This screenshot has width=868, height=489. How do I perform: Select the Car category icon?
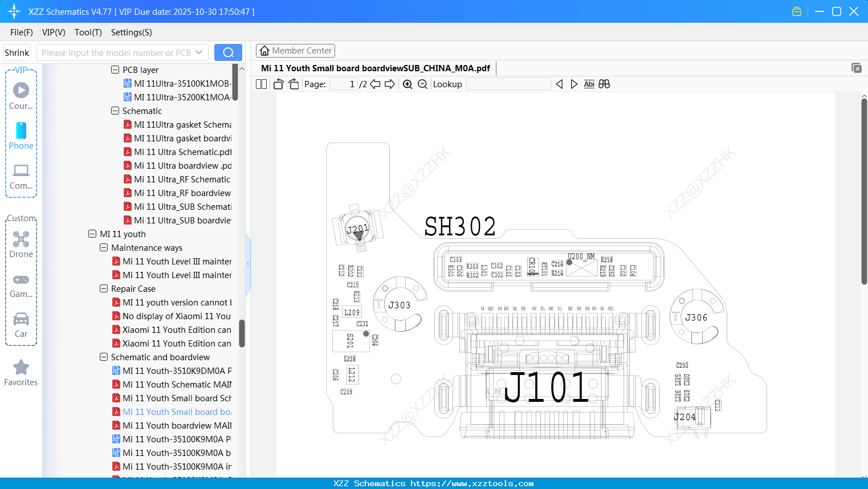click(21, 319)
